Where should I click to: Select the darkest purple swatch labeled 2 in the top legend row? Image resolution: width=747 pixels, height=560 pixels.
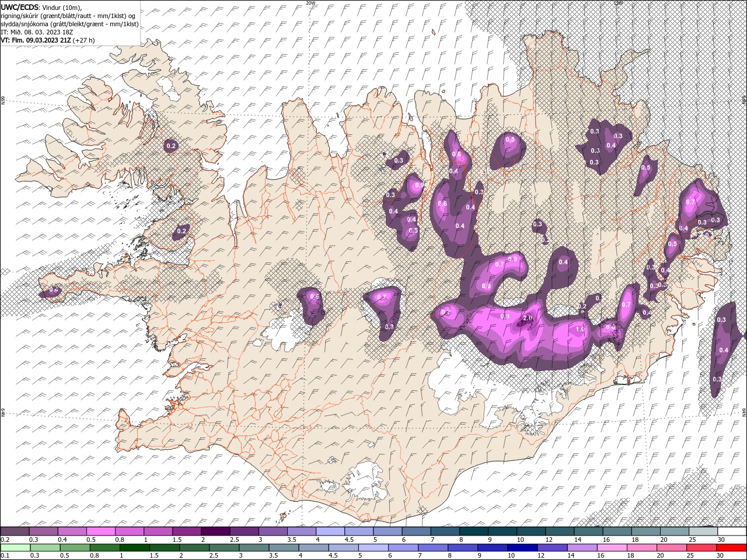[215, 531]
